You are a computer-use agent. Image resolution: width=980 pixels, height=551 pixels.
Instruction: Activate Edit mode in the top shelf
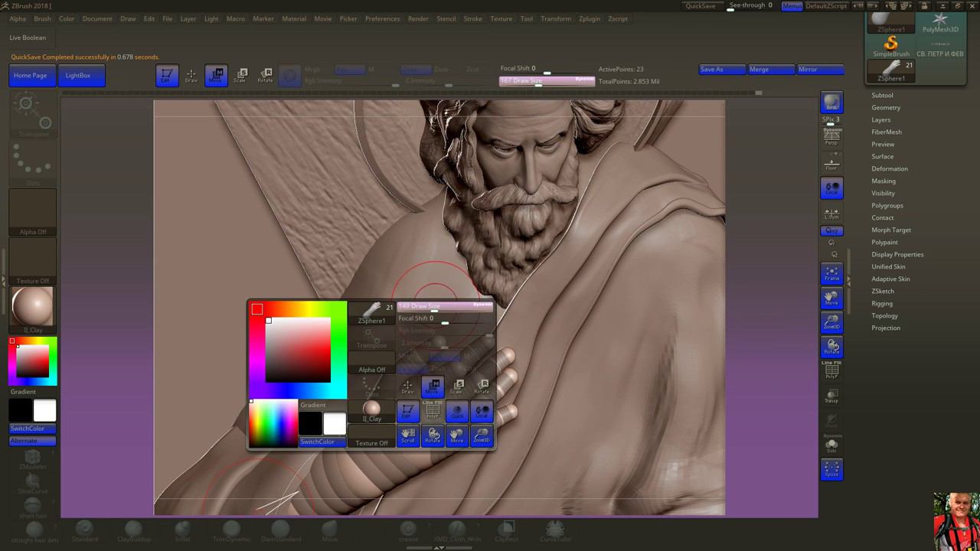pos(167,76)
